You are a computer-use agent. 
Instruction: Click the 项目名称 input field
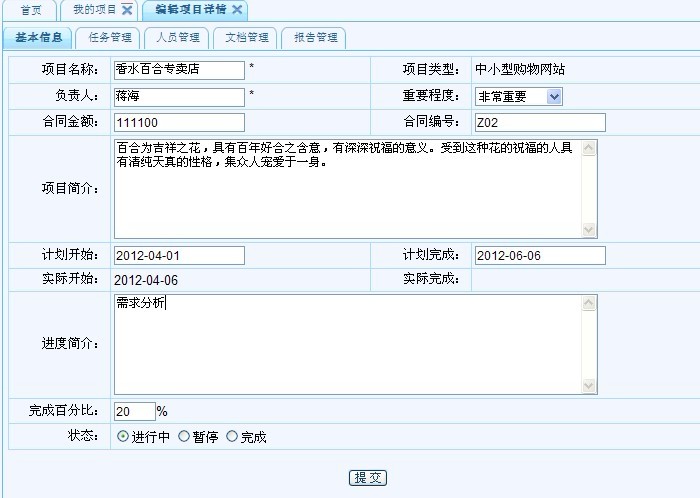[179, 70]
